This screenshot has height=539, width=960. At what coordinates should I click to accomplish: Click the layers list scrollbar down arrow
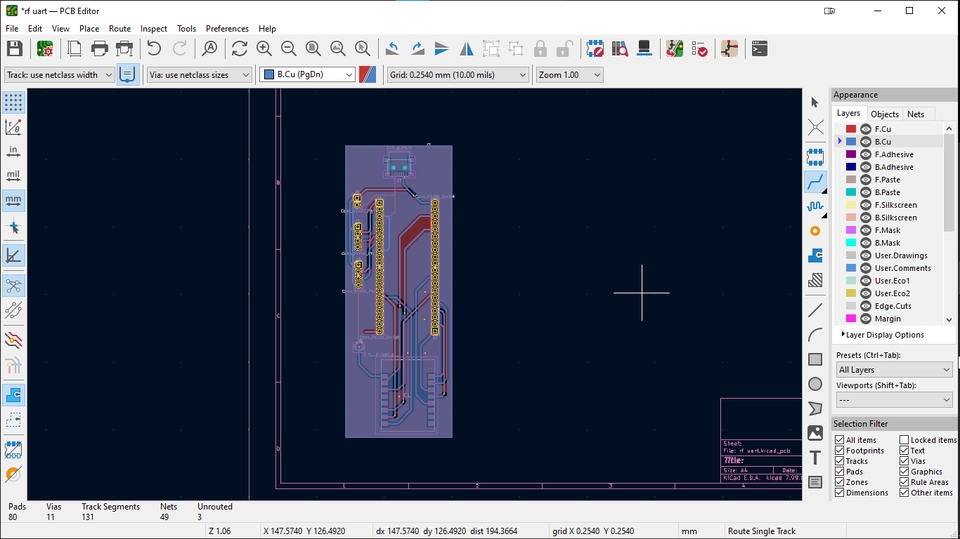point(949,319)
